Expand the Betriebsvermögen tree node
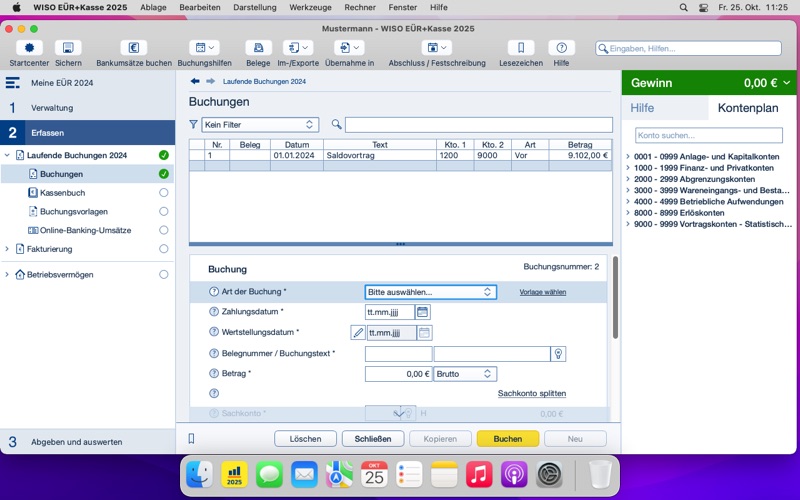This screenshot has height=500, width=800. coord(7,274)
